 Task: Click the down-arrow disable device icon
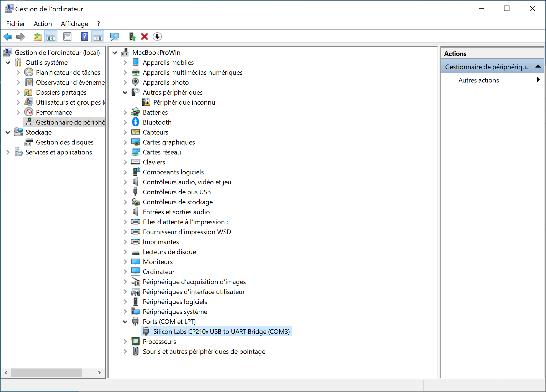pyautogui.click(x=157, y=37)
